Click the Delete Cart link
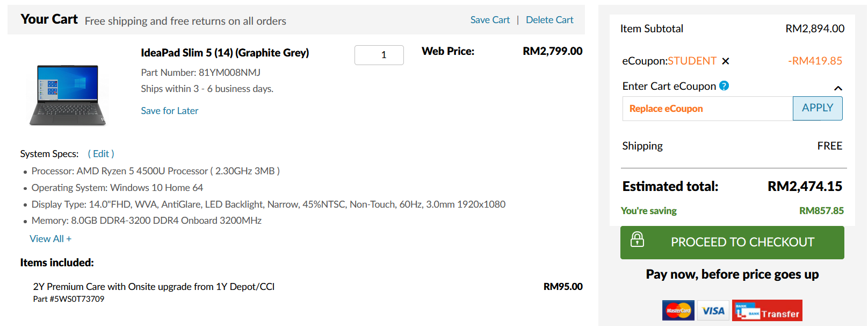 549,20
